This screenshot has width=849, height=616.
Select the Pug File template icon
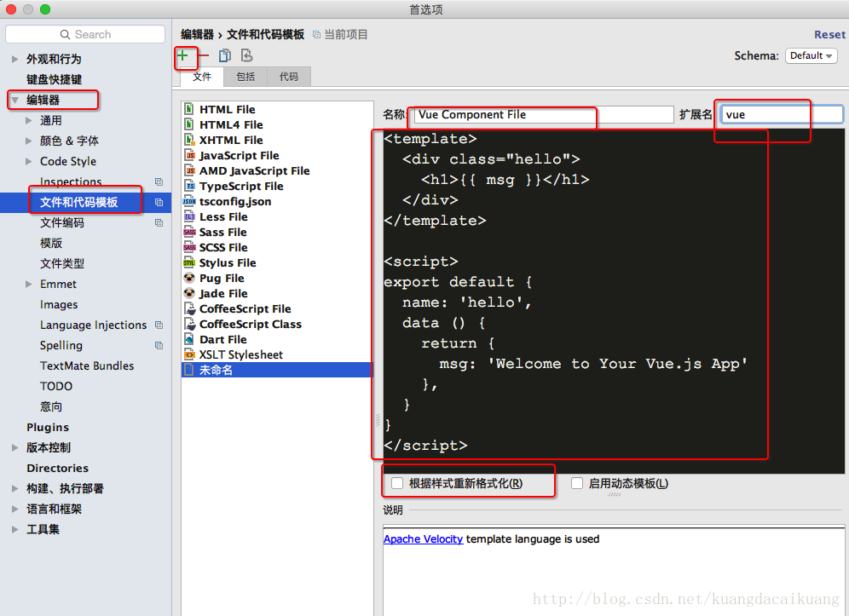pyautogui.click(x=189, y=278)
